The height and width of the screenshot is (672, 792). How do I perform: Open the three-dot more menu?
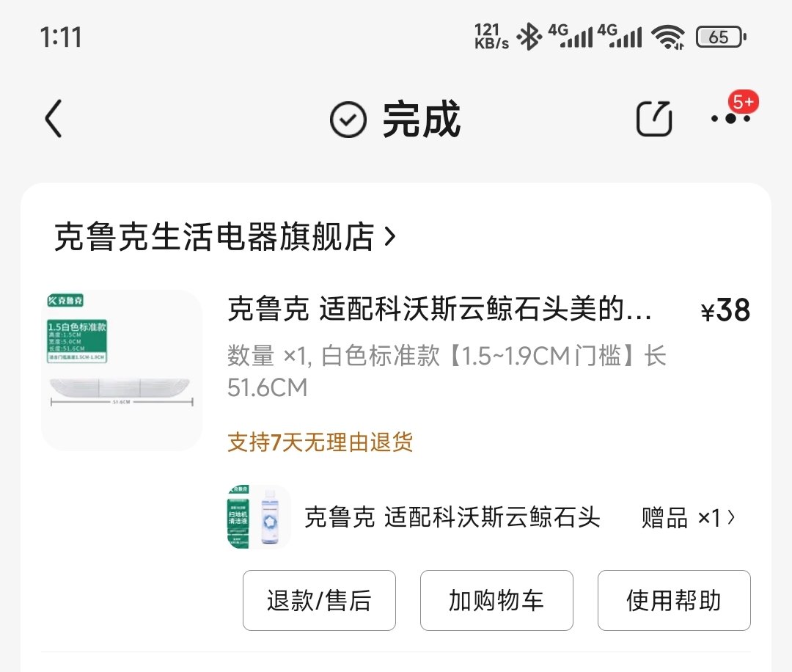(730, 119)
